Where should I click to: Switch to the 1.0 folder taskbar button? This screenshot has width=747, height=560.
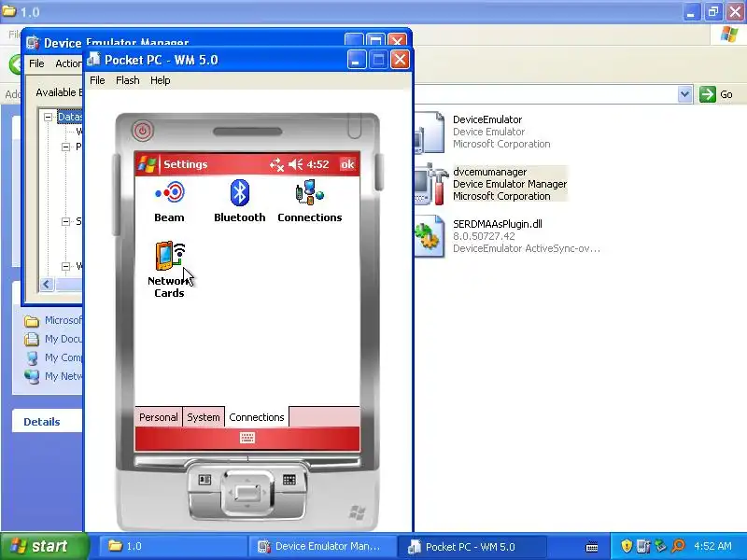173,546
